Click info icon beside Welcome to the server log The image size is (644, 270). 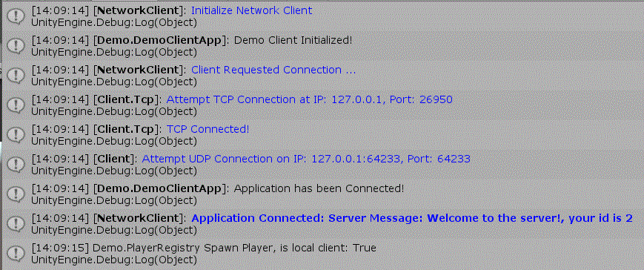(16, 223)
